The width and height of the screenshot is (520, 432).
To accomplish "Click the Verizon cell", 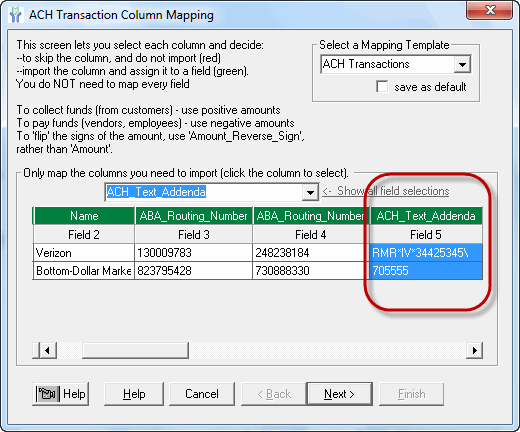I will pyautogui.click(x=84, y=253).
